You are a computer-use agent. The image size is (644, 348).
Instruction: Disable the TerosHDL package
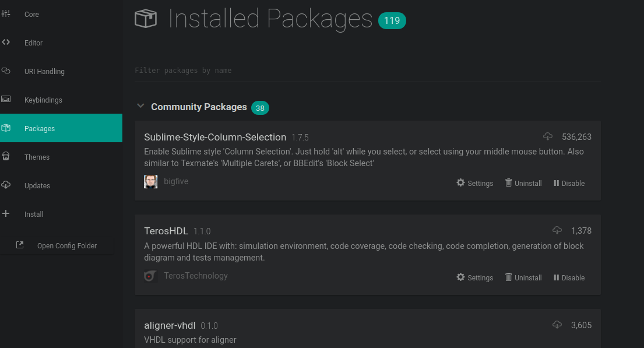(569, 277)
